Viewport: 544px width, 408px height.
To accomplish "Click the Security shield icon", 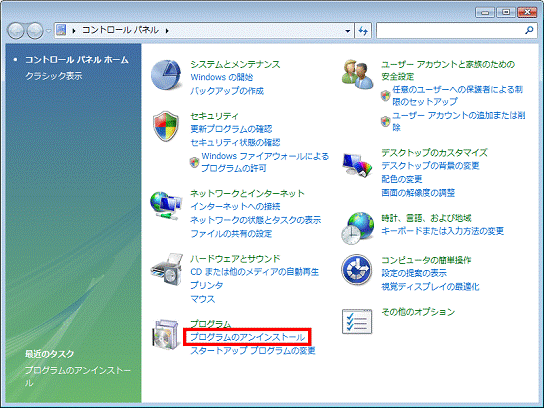I will (x=166, y=126).
